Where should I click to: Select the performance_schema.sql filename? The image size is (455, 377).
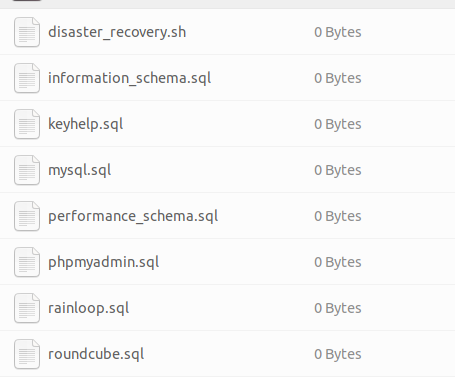pyautogui.click(x=133, y=217)
